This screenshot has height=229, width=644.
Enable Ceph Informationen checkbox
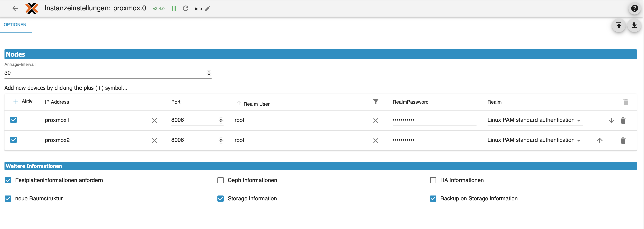click(x=221, y=180)
